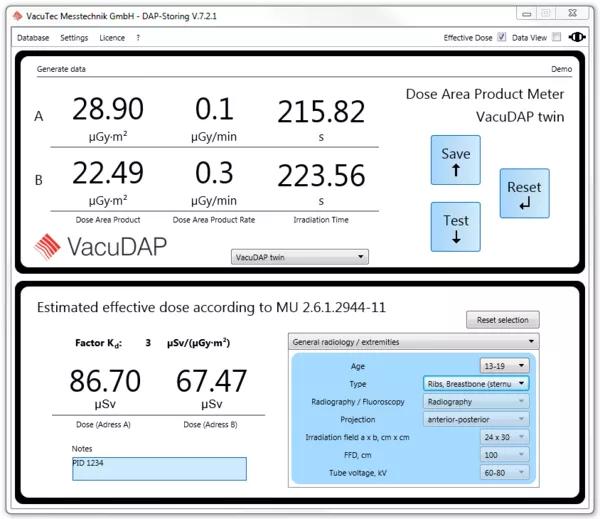Open the Irradiation field 24 x 30 dropdown
The image size is (600, 519).
click(504, 437)
